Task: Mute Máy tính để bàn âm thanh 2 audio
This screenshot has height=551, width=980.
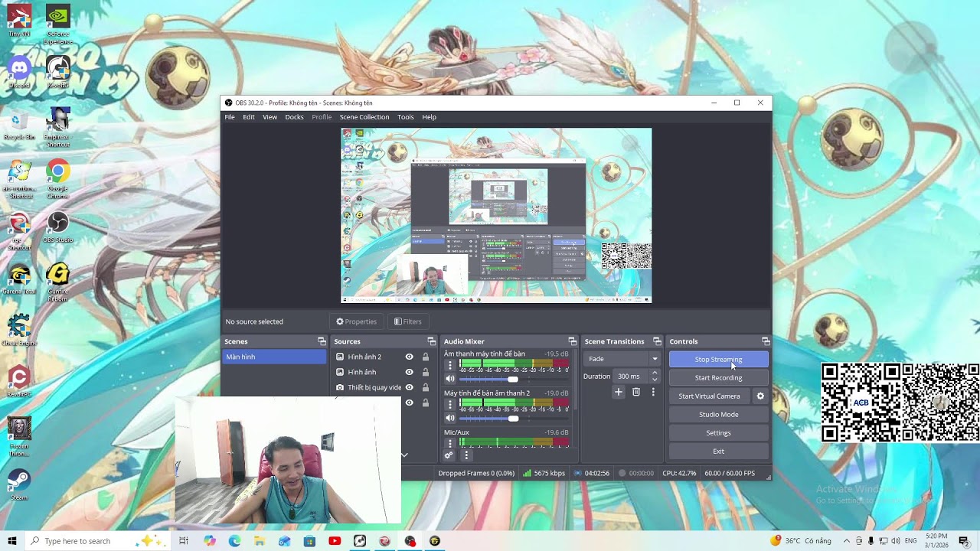Action: (450, 418)
